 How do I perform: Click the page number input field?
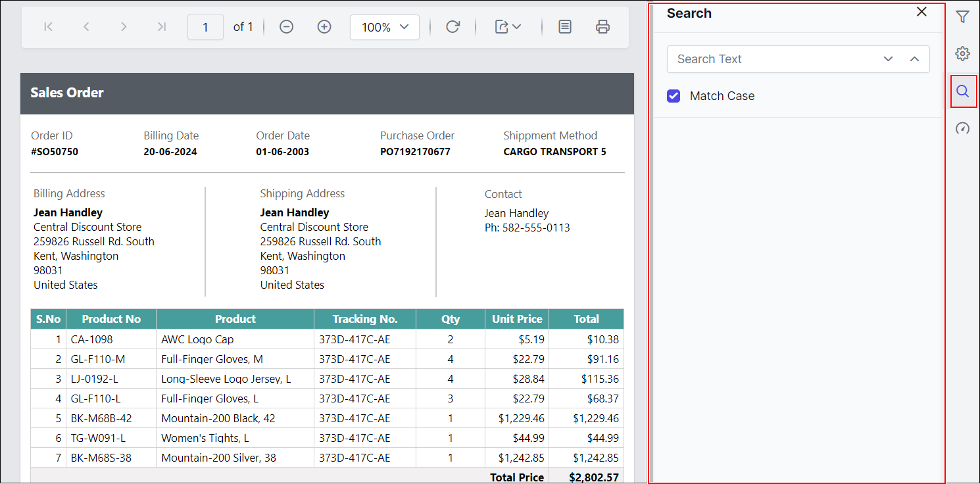pos(205,27)
